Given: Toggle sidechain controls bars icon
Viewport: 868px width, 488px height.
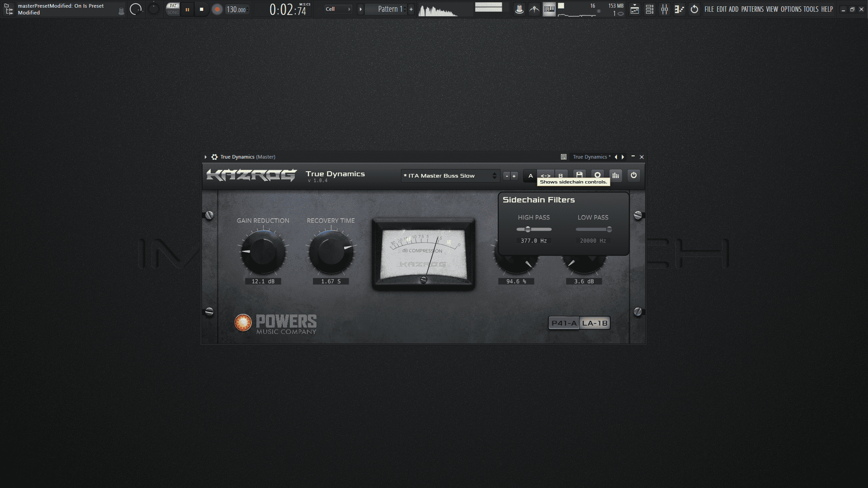Looking at the screenshot, I should (x=616, y=175).
